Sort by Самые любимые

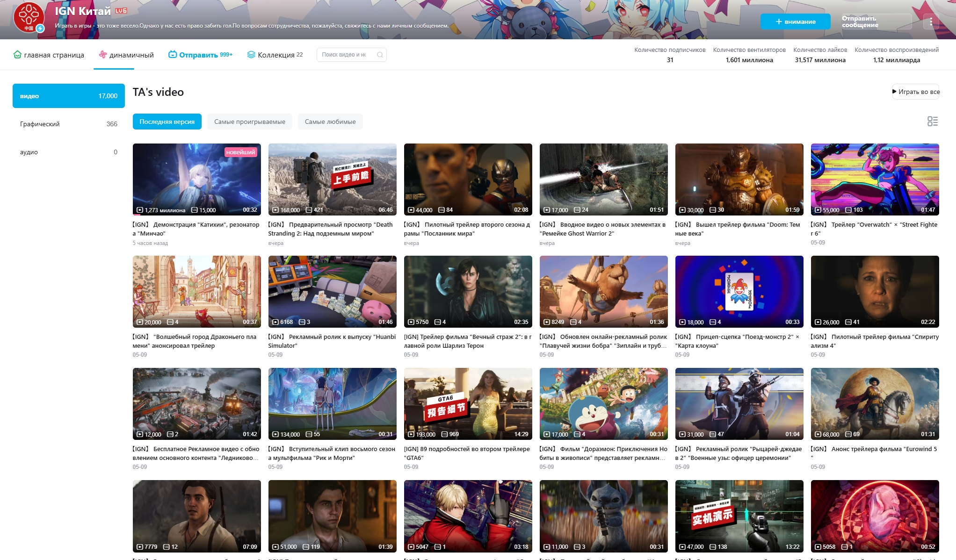click(x=330, y=122)
